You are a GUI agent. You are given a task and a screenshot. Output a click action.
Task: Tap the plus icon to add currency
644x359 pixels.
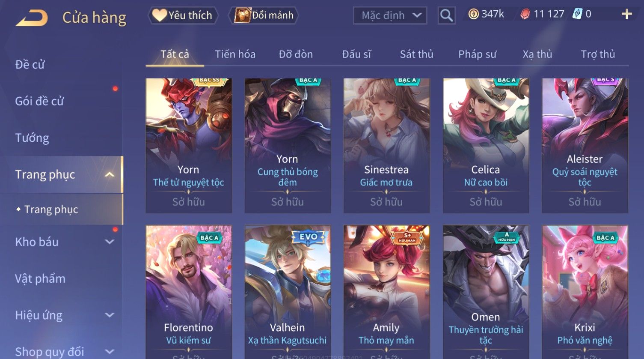pos(626,15)
